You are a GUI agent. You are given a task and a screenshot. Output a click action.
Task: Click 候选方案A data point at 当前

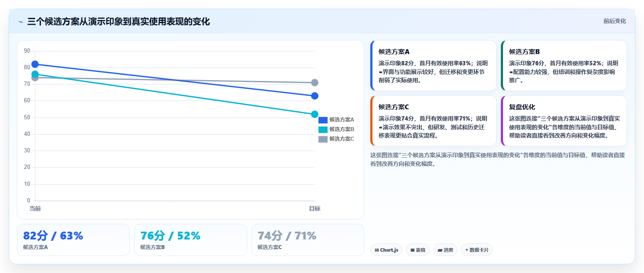pos(35,64)
